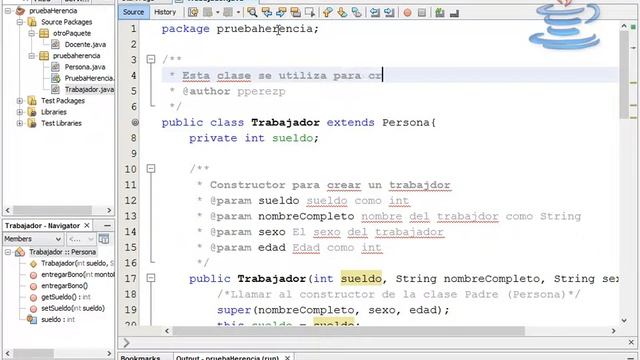Screen dimensions: 640x360
Task: Select setSueldo(int sueldo) in Navigator
Action: click(x=73, y=309)
